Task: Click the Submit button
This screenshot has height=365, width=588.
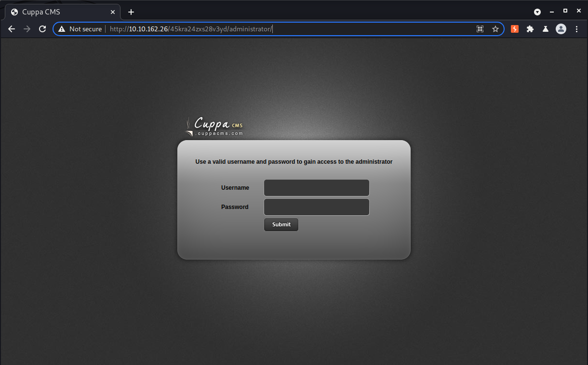Action: (x=281, y=224)
